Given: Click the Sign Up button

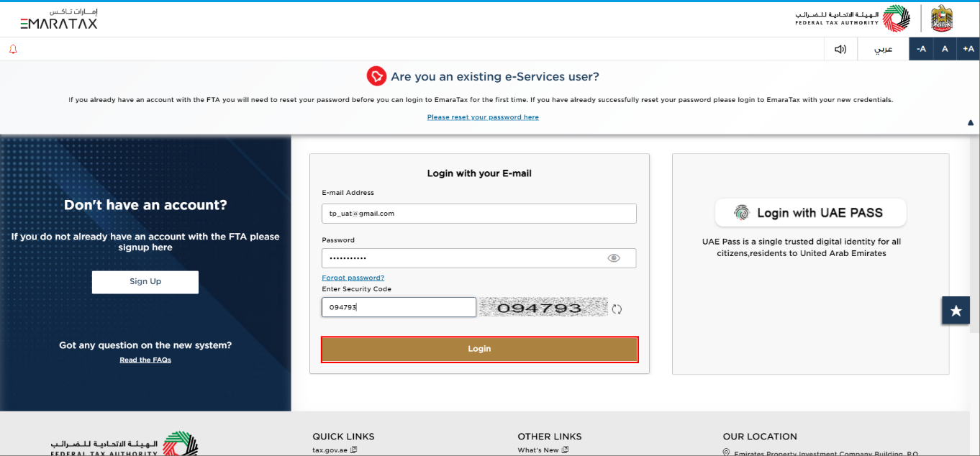Looking at the screenshot, I should click(x=145, y=282).
